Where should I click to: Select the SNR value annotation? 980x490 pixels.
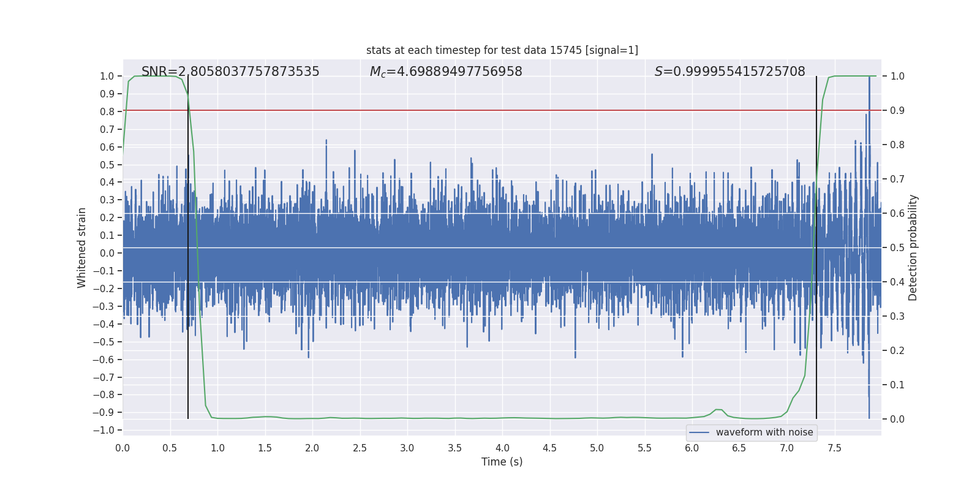(x=230, y=72)
